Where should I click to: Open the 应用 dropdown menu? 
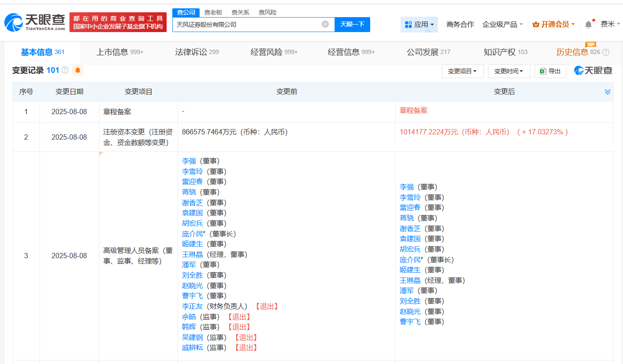click(419, 25)
